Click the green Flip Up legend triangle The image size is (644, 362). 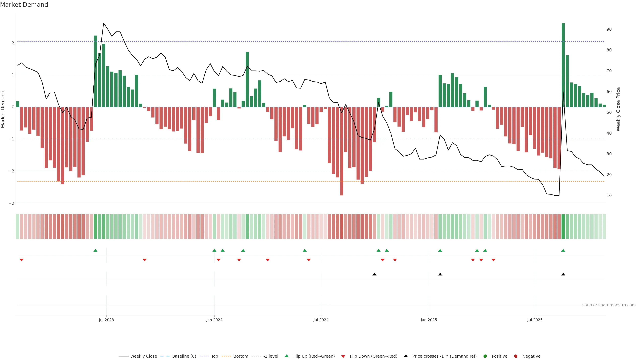click(x=287, y=356)
